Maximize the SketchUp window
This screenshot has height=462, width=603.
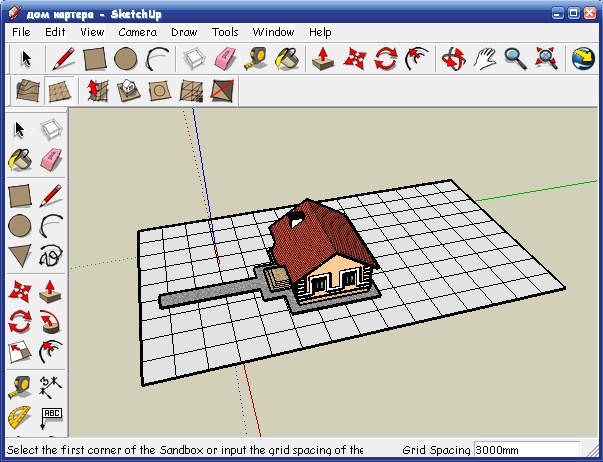tap(573, 13)
